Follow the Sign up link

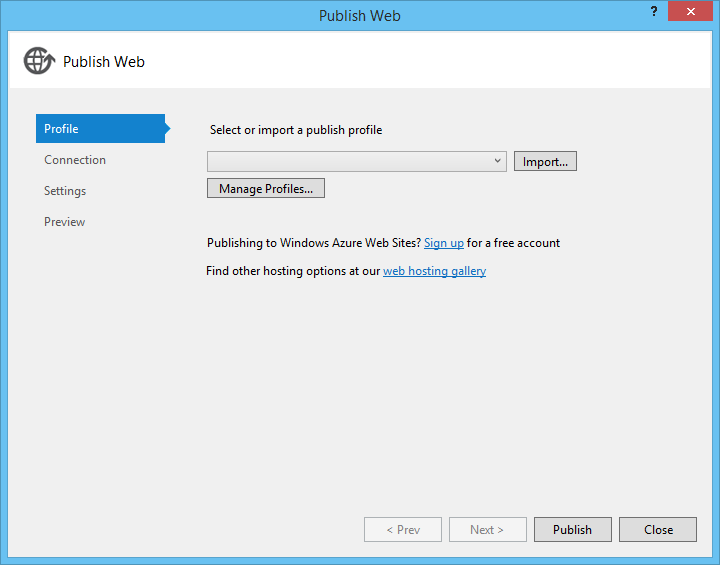pos(444,243)
